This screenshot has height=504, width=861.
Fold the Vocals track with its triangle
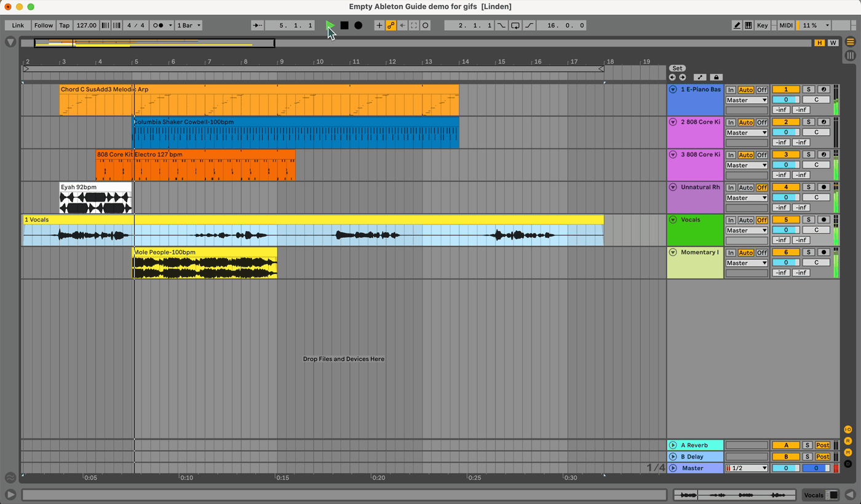coord(673,220)
